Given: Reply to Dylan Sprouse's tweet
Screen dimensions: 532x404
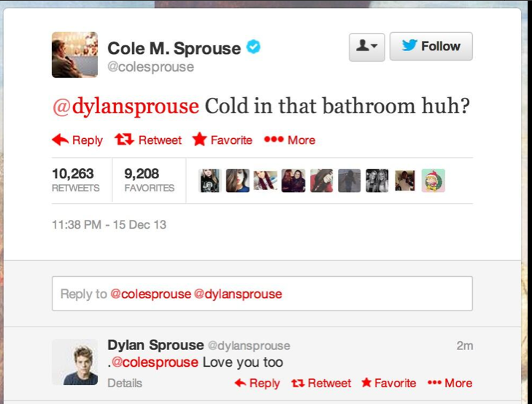Looking at the screenshot, I should [x=257, y=384].
